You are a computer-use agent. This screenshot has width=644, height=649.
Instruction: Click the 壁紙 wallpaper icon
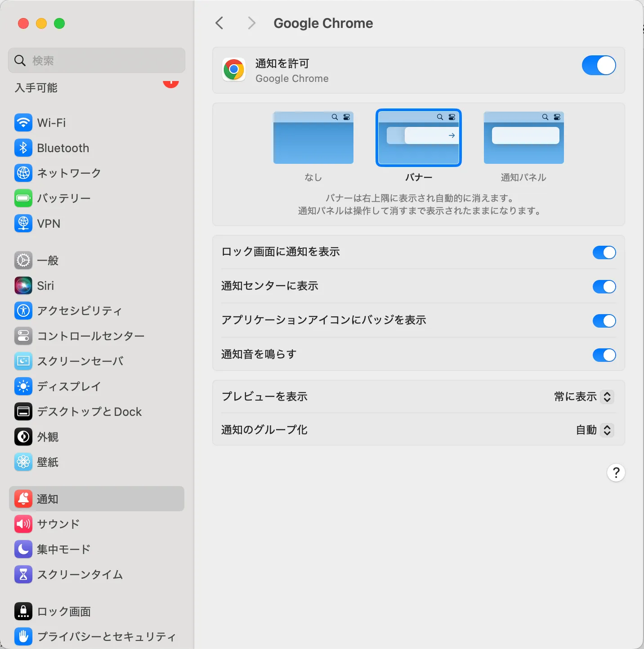[23, 462]
